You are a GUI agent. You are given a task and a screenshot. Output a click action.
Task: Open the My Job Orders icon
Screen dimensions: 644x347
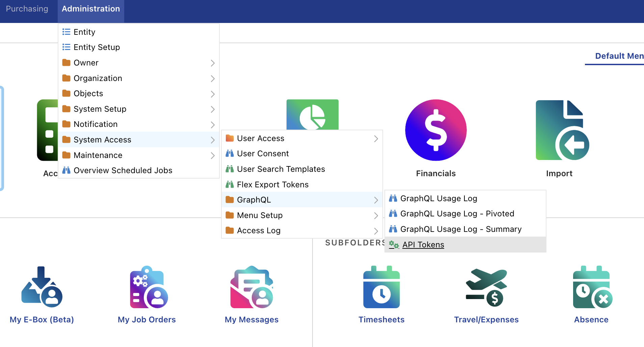coord(149,287)
